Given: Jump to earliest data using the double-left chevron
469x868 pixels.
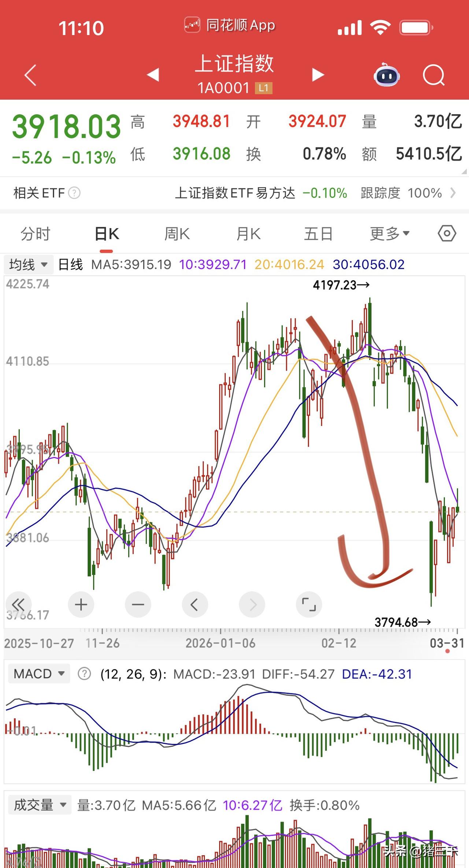Looking at the screenshot, I should [x=19, y=605].
